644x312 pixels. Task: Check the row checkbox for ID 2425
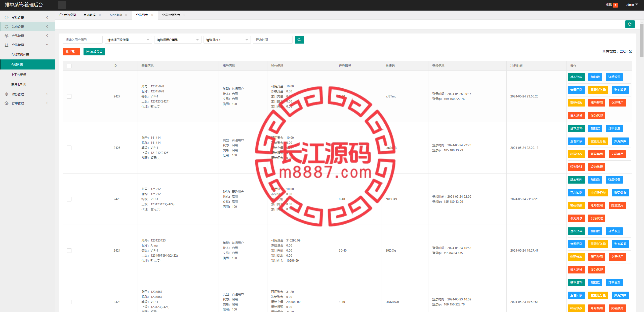tap(69, 199)
